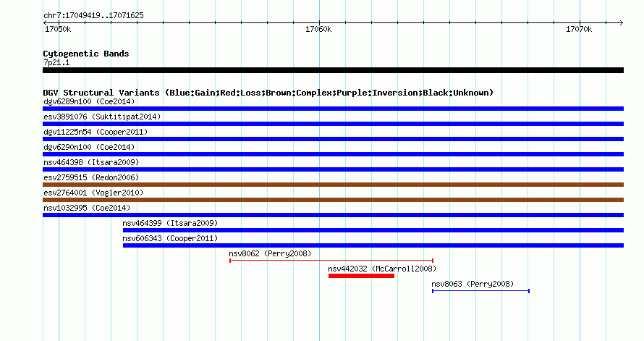Click the dgv6290n100 (Coe2014) label

[89, 147]
